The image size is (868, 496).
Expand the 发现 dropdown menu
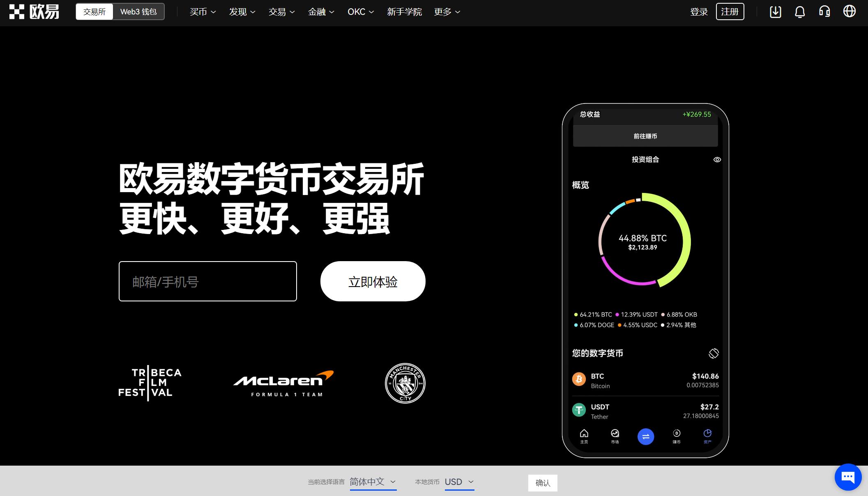click(x=240, y=12)
